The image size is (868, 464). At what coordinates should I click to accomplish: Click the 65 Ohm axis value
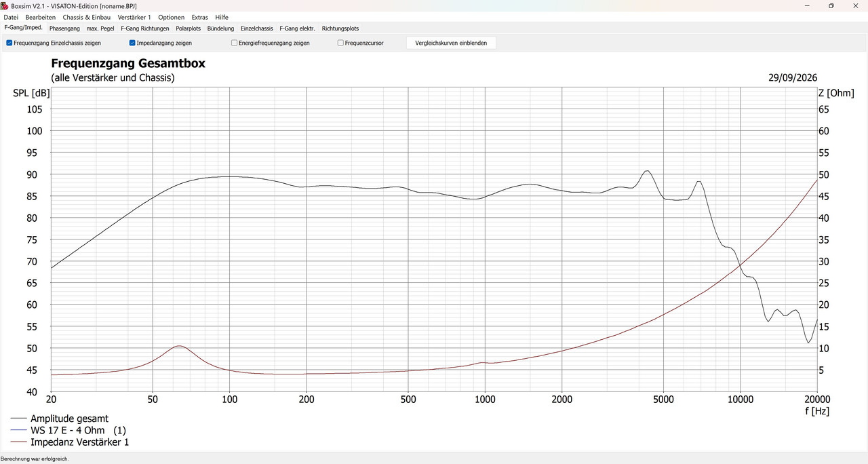(x=824, y=109)
